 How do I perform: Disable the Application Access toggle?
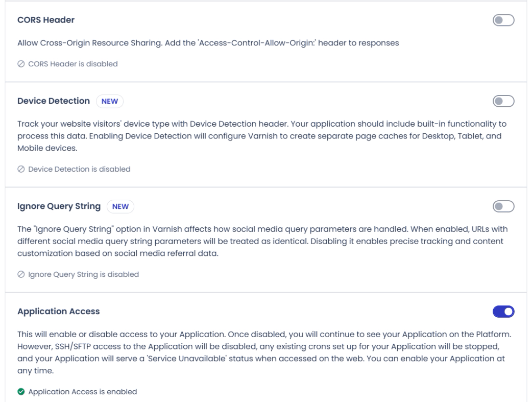coord(503,311)
